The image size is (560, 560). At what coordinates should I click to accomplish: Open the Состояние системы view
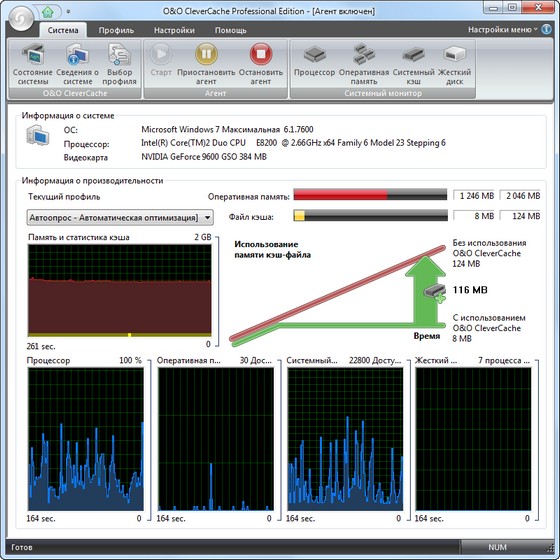tap(32, 64)
